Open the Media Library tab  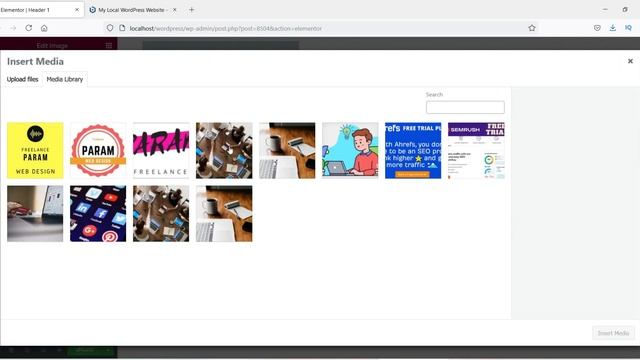(x=65, y=79)
